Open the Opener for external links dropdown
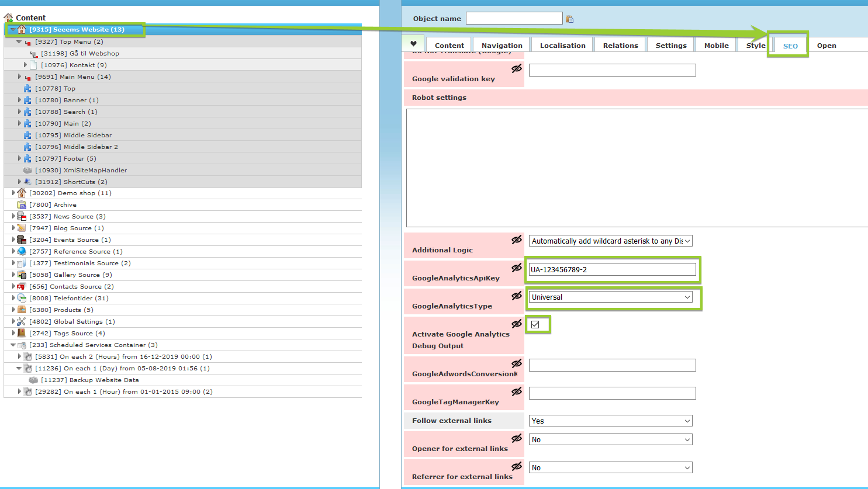The height and width of the screenshot is (489, 868). coord(611,439)
